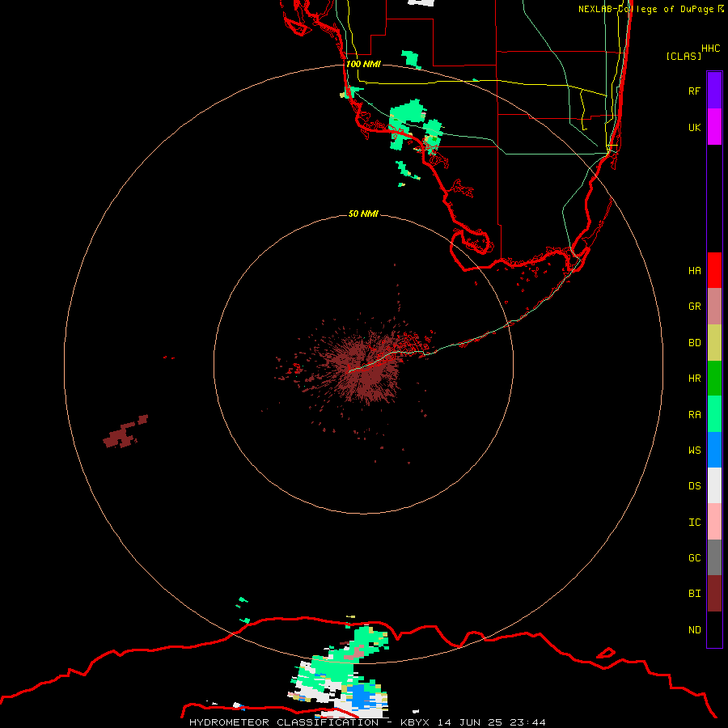Screen dimensions: 728x728
Task: Click the 'UK' legend label
Action: point(694,127)
